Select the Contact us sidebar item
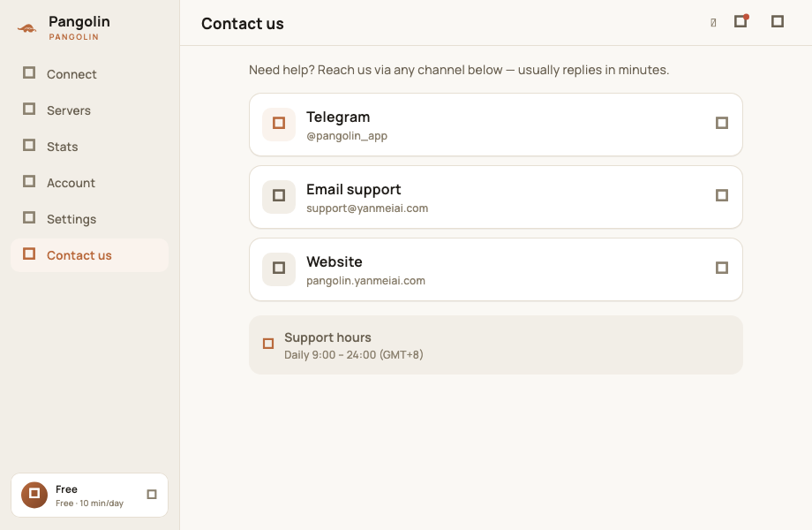Viewport: 812px width, 530px height. pyautogui.click(x=90, y=255)
